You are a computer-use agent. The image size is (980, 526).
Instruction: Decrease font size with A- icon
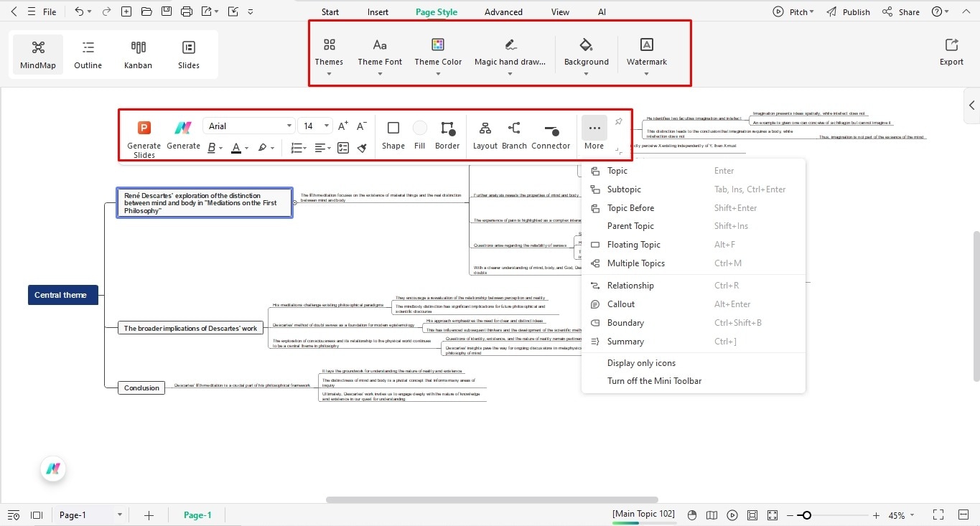tap(362, 126)
